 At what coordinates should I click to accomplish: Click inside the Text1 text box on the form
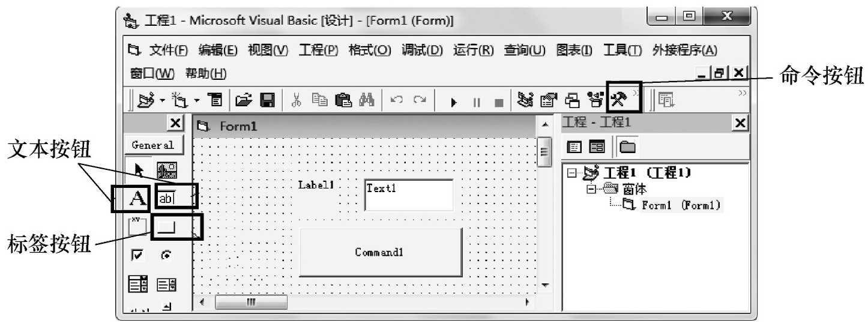(x=408, y=196)
